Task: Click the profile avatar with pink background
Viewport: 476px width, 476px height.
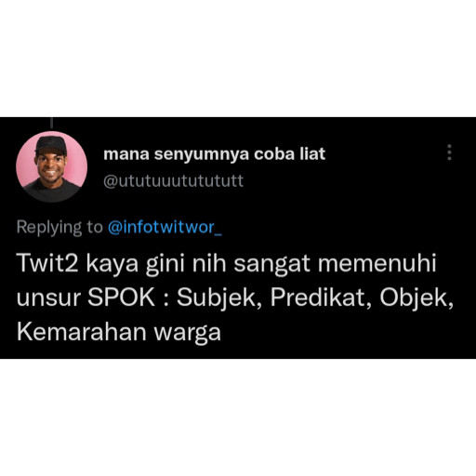Action: [52, 166]
